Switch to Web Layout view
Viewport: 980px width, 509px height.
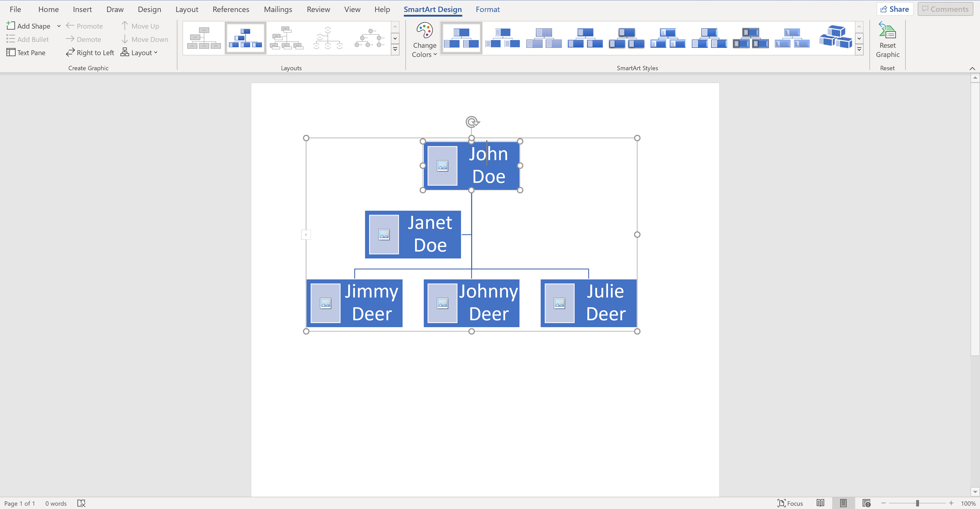point(866,503)
